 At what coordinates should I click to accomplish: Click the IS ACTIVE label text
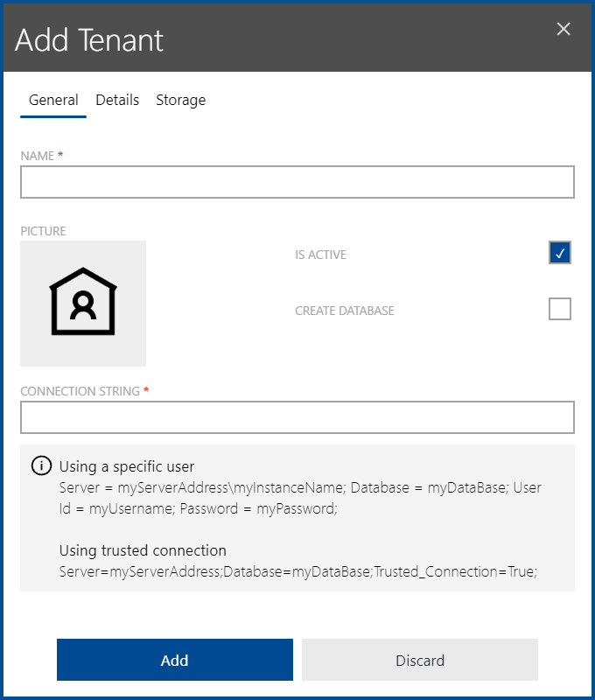pos(321,255)
